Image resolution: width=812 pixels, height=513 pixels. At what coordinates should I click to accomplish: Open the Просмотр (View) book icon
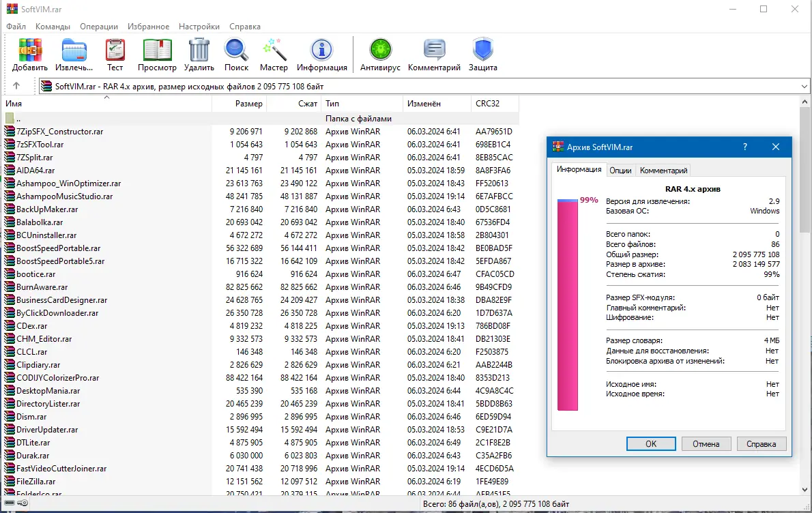[x=157, y=50]
